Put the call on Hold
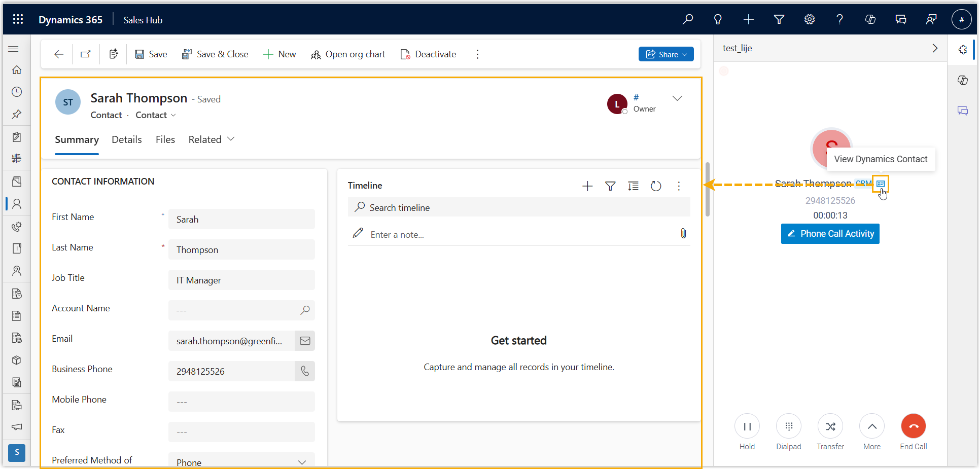Image resolution: width=980 pixels, height=469 pixels. point(747,426)
